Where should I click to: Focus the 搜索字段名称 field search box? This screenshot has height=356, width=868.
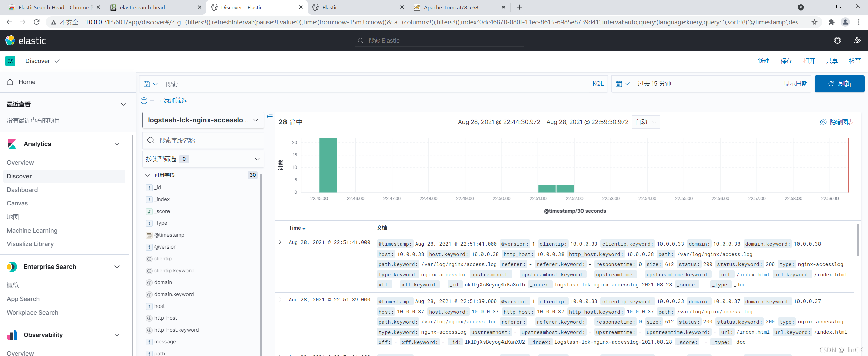(203, 140)
